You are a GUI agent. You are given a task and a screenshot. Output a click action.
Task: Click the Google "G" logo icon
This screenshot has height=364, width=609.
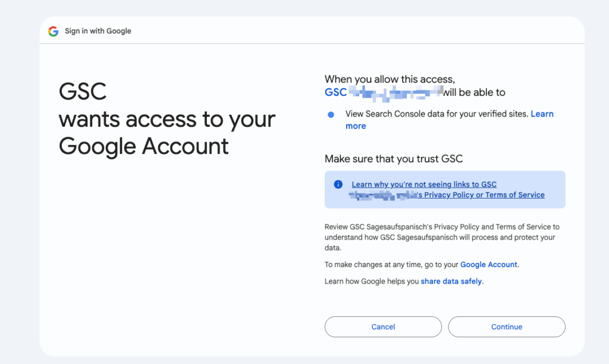click(x=54, y=31)
